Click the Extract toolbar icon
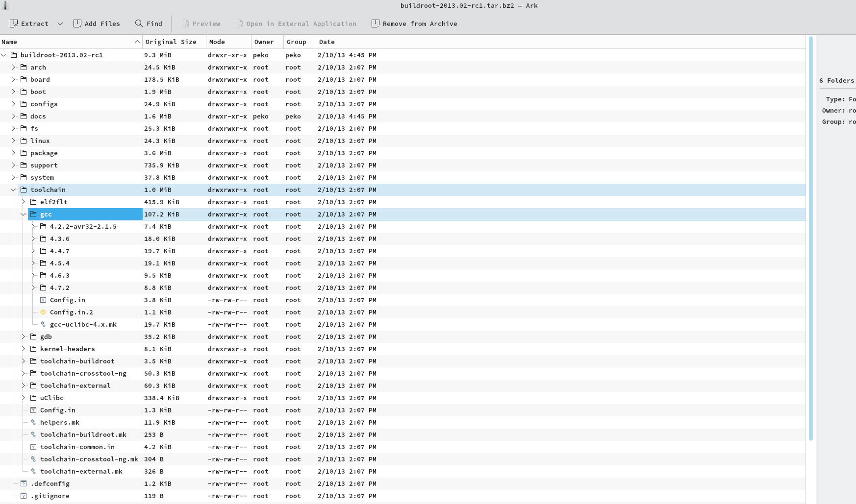 [14, 24]
